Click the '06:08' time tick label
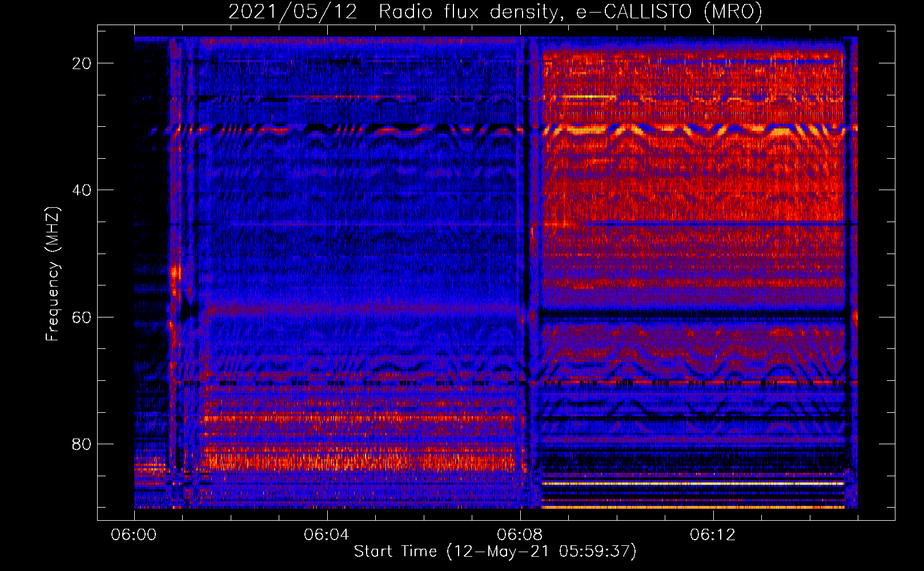Screen dimensions: 924x571 pos(520,535)
